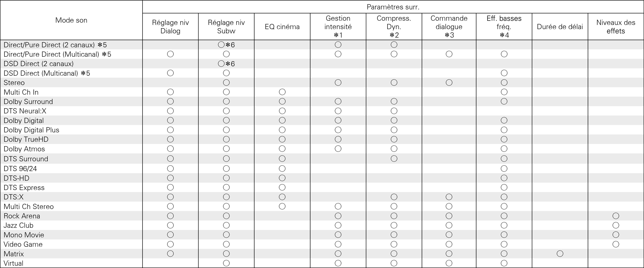Click the Paramètres surr. header

click(x=393, y=7)
